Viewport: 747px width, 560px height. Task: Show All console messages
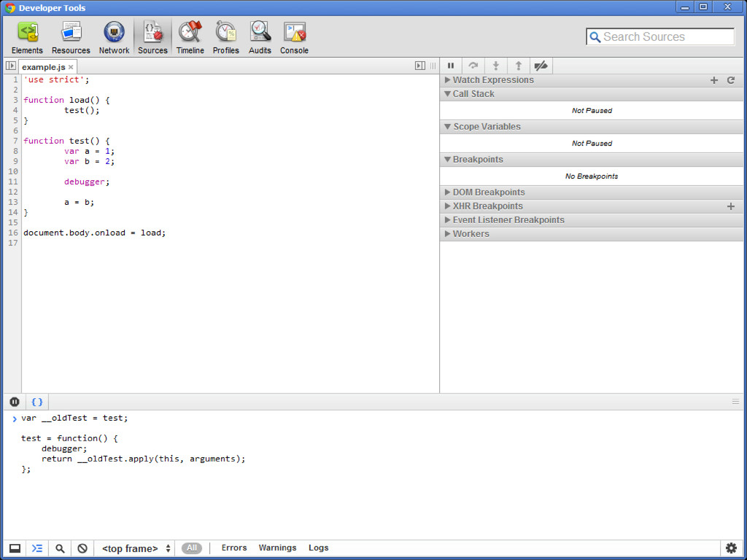click(x=192, y=548)
